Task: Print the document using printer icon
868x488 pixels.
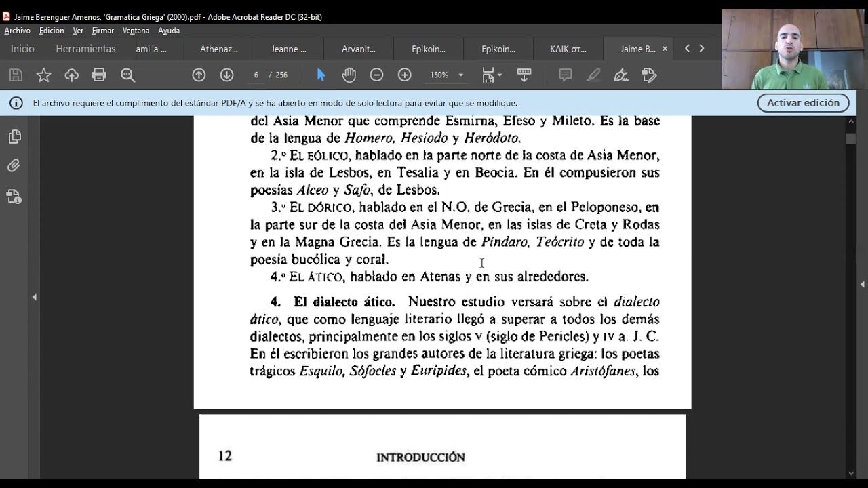Action: (99, 75)
